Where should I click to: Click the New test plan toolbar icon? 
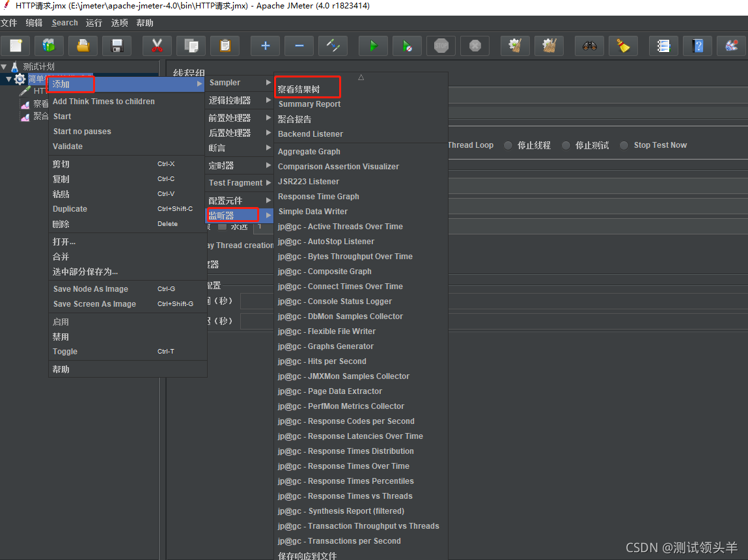16,46
